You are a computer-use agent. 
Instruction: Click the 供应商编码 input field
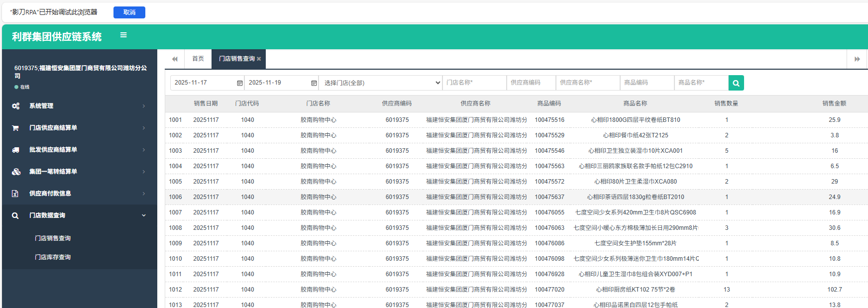click(x=531, y=83)
